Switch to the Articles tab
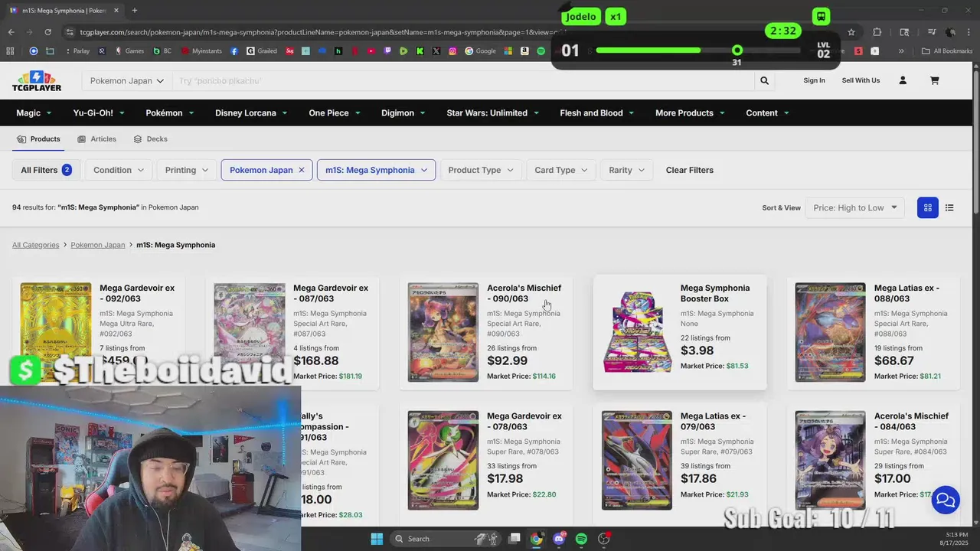The height and width of the screenshot is (551, 980). tap(96, 139)
